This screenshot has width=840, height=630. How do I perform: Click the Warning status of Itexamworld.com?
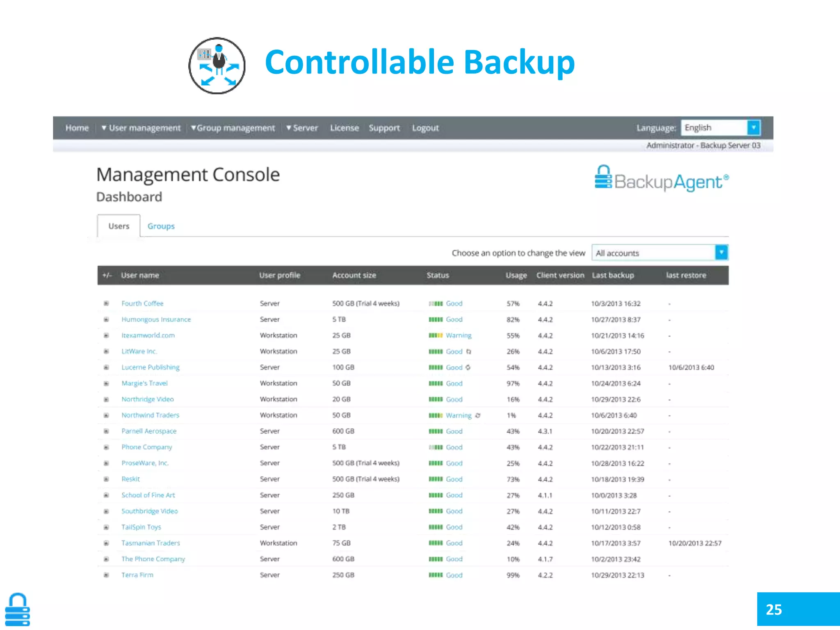(x=459, y=336)
